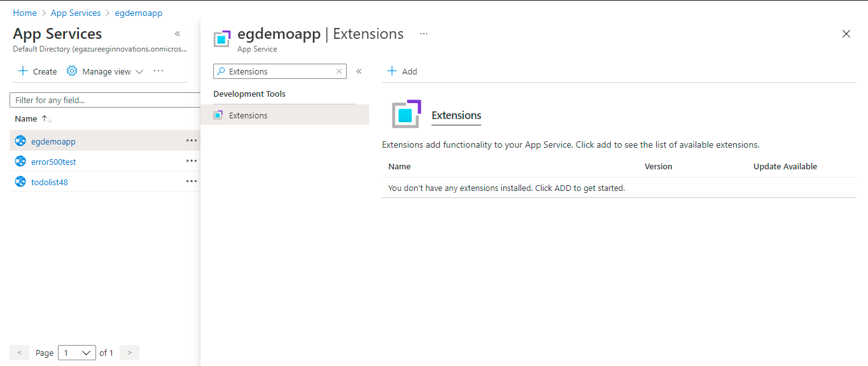868x366 pixels.
Task: Click the Development Tools section header
Action: tap(249, 94)
